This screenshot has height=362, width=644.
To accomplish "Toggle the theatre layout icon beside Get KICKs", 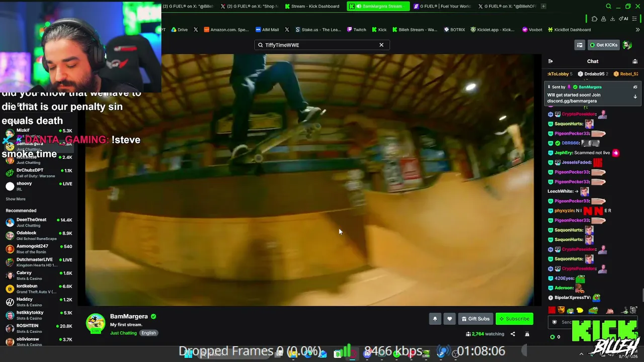I will point(580,45).
